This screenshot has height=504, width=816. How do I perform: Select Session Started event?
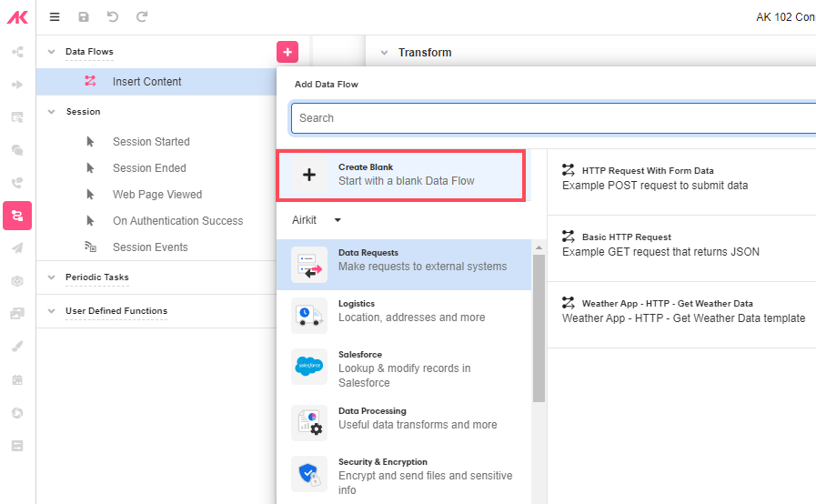151,142
